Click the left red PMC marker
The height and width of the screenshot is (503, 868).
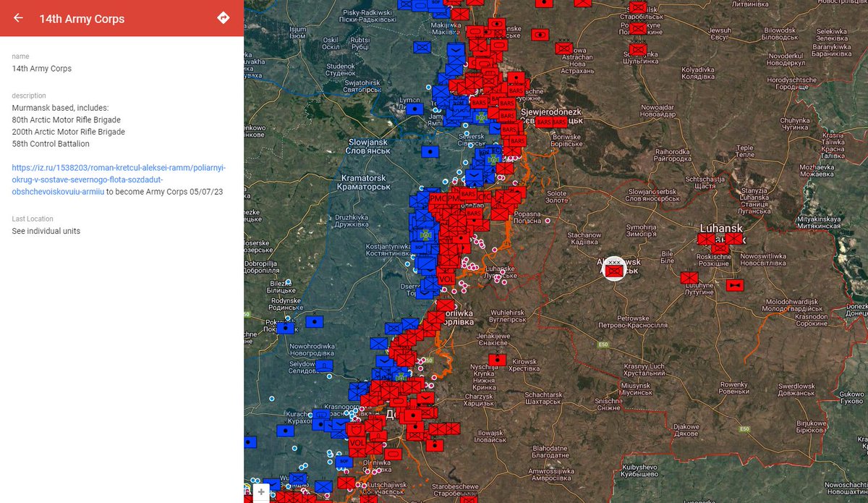click(438, 198)
